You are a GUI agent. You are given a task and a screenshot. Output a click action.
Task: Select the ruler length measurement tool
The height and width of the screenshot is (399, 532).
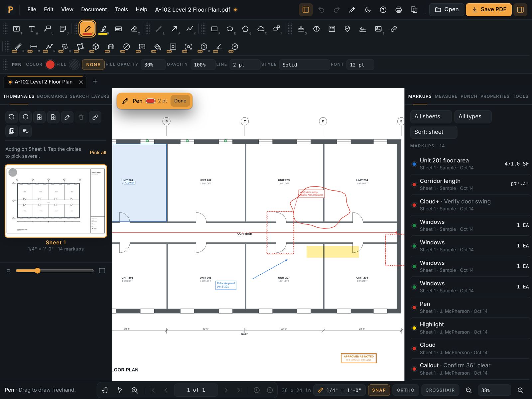[x=18, y=47]
